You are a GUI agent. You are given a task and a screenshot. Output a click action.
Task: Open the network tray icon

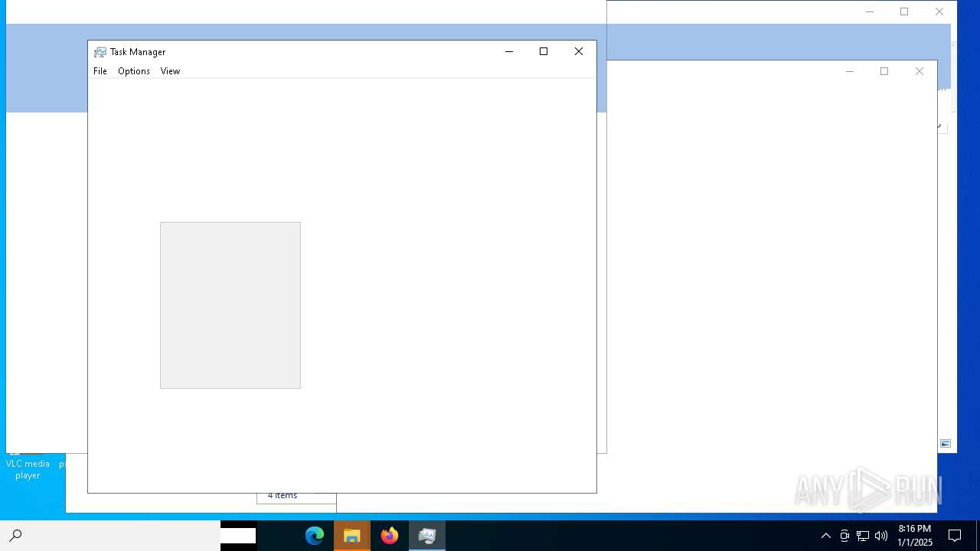863,536
